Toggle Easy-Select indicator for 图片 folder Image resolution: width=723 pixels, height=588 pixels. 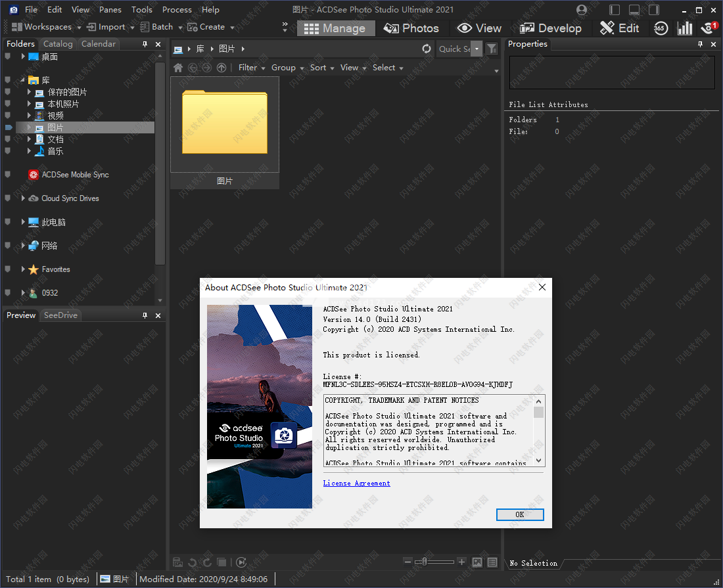point(9,127)
